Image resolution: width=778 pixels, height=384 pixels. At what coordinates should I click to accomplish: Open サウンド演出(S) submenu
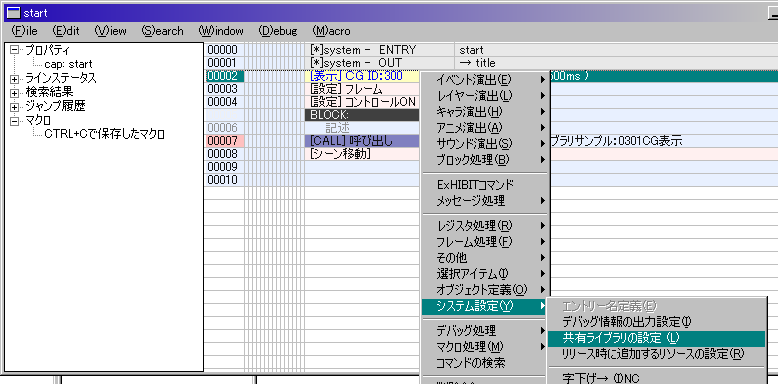(485, 143)
